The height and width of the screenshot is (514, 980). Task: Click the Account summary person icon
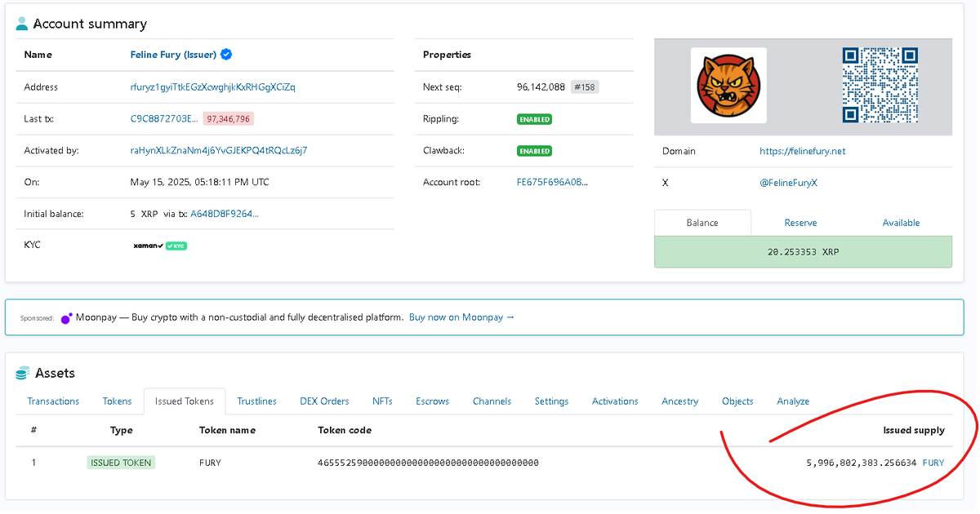pyautogui.click(x=22, y=24)
